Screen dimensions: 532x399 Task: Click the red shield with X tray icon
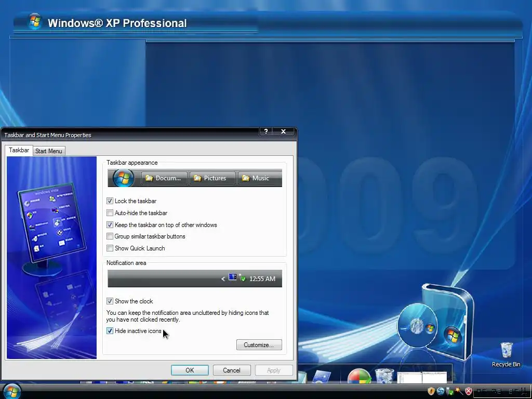[x=469, y=391]
